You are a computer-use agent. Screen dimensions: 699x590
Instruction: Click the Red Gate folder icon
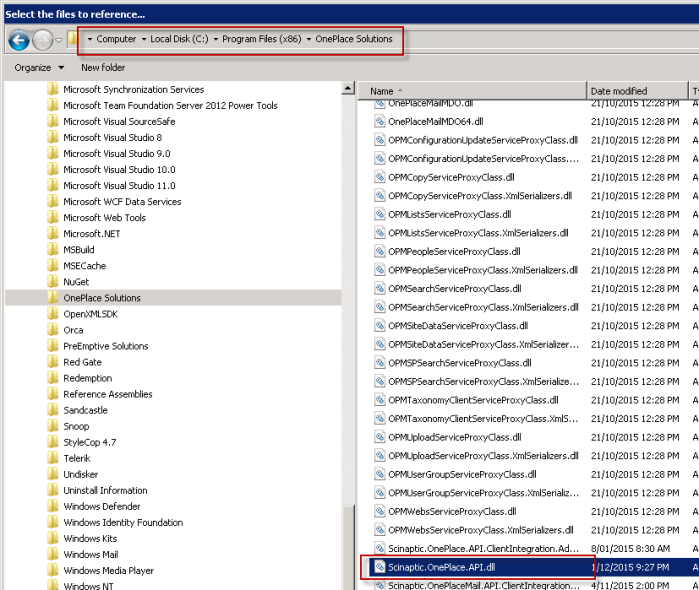[x=53, y=362]
